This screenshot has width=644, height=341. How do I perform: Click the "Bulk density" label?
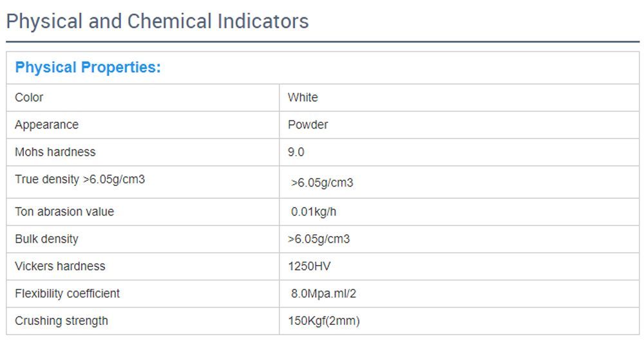tap(46, 239)
